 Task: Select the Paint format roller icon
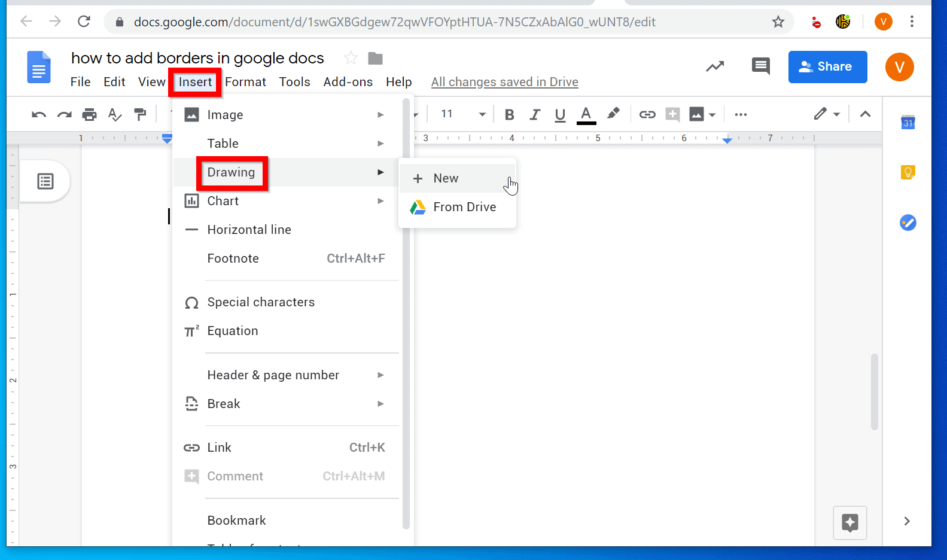tap(140, 114)
